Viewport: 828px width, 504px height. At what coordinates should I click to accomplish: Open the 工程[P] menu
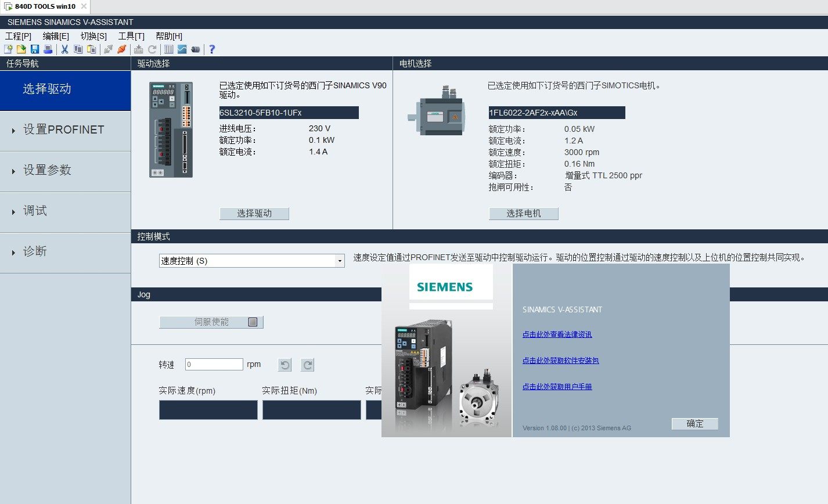[x=18, y=36]
